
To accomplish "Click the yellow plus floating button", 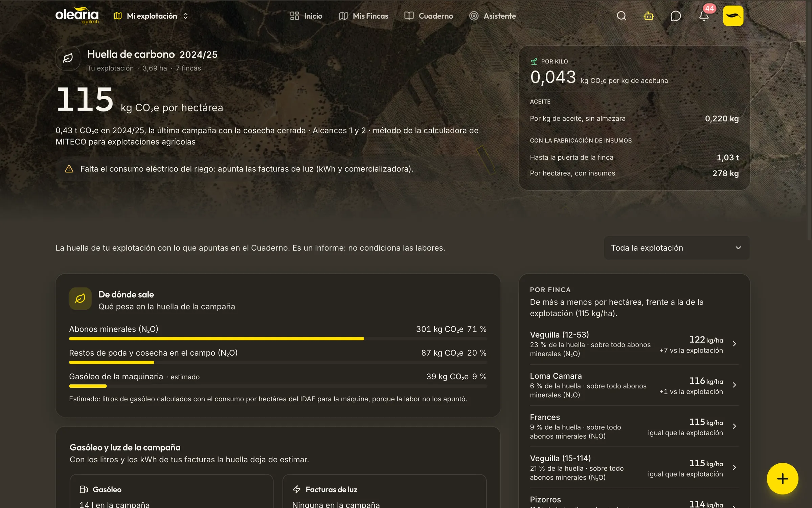I will point(782,479).
